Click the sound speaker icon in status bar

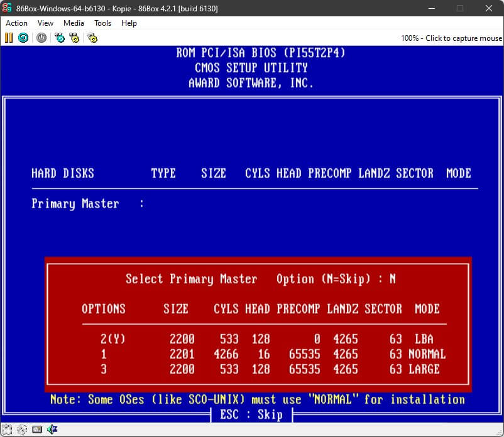click(x=52, y=429)
